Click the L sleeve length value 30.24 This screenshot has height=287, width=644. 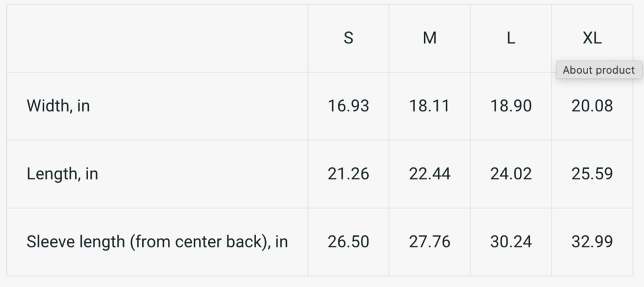click(x=511, y=242)
